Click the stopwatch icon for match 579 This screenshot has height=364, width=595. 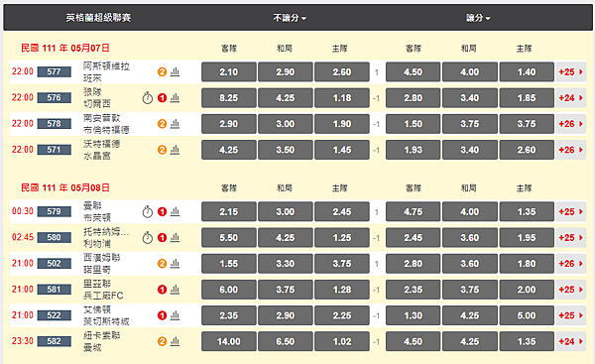pos(148,212)
